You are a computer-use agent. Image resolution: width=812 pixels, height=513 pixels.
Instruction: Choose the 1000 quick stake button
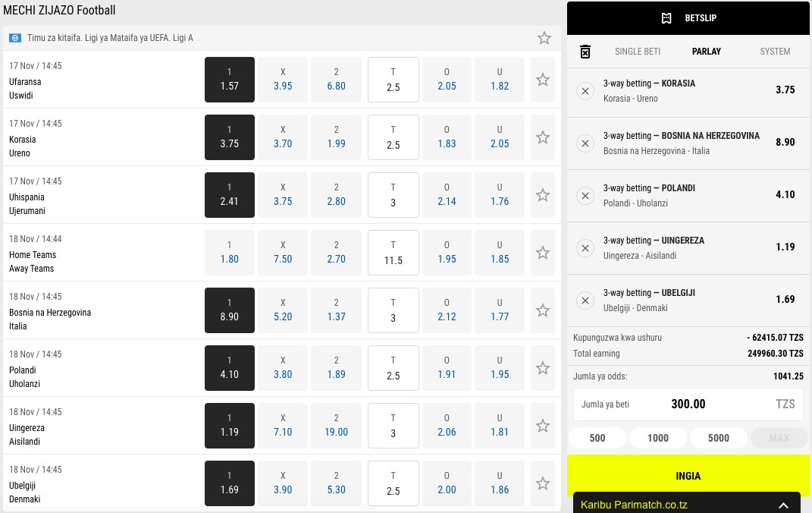[x=657, y=438]
